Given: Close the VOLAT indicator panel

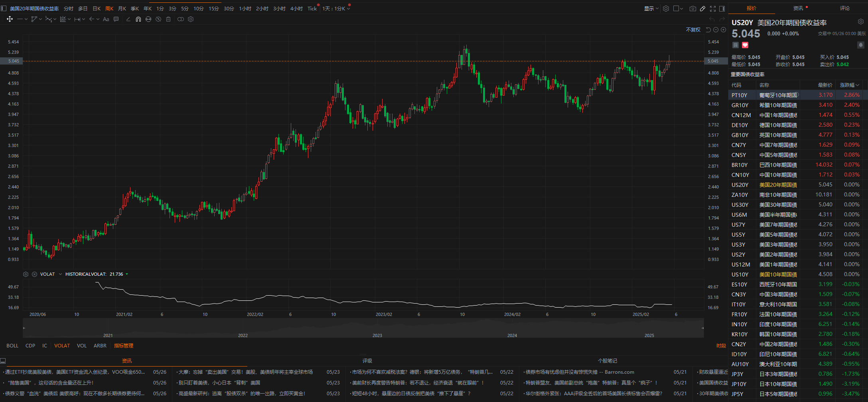Looking at the screenshot, I should [x=34, y=274].
